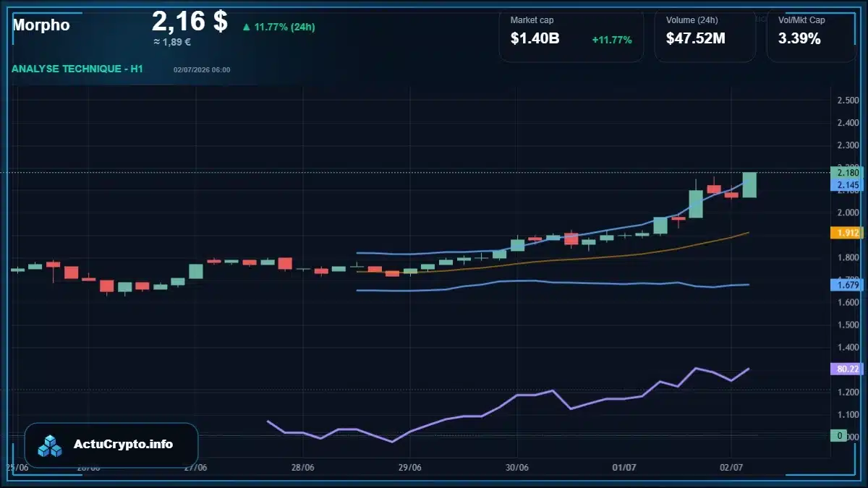Select the 2,16 $ price value
This screenshot has height=488, width=868.
point(190,21)
